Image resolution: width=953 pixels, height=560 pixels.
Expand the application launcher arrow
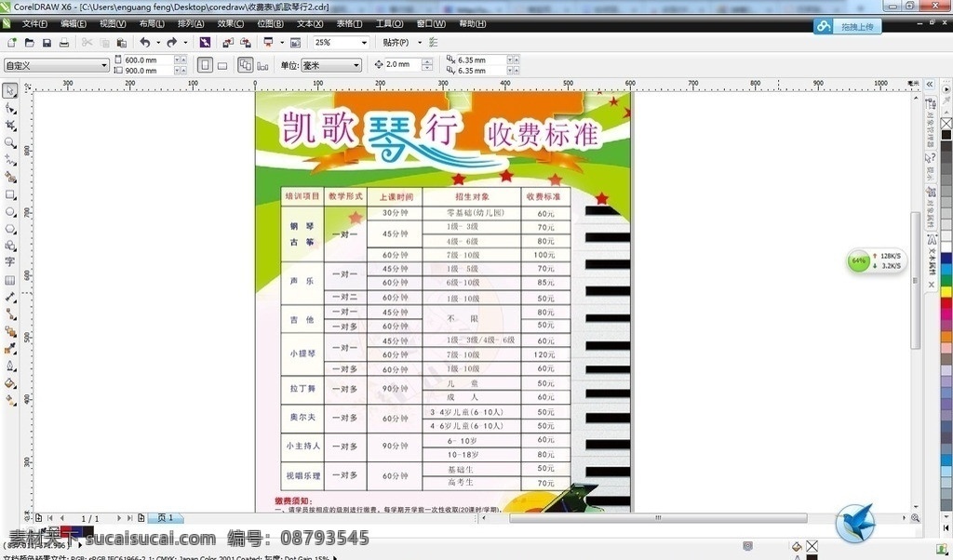tap(281, 43)
